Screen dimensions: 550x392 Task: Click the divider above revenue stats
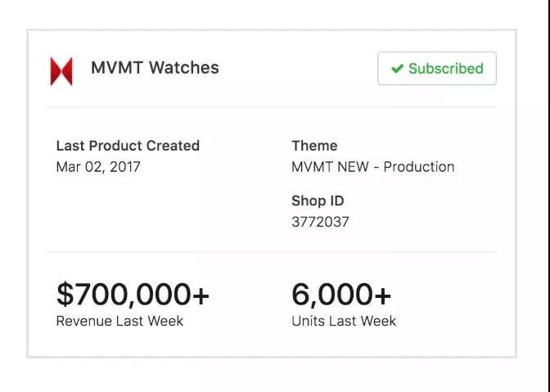point(270,252)
